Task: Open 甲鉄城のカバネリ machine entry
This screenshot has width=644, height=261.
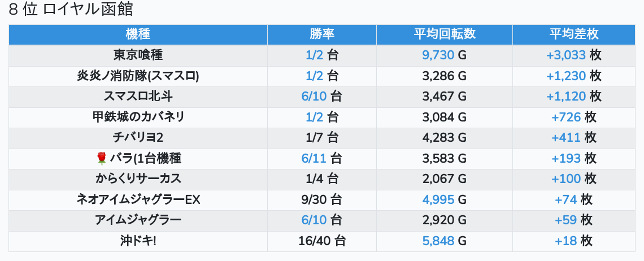Action: point(138,117)
